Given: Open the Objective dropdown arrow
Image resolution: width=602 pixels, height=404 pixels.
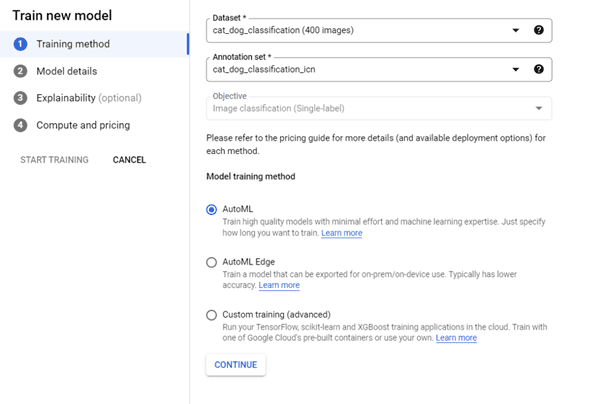Looking at the screenshot, I should pos(539,108).
